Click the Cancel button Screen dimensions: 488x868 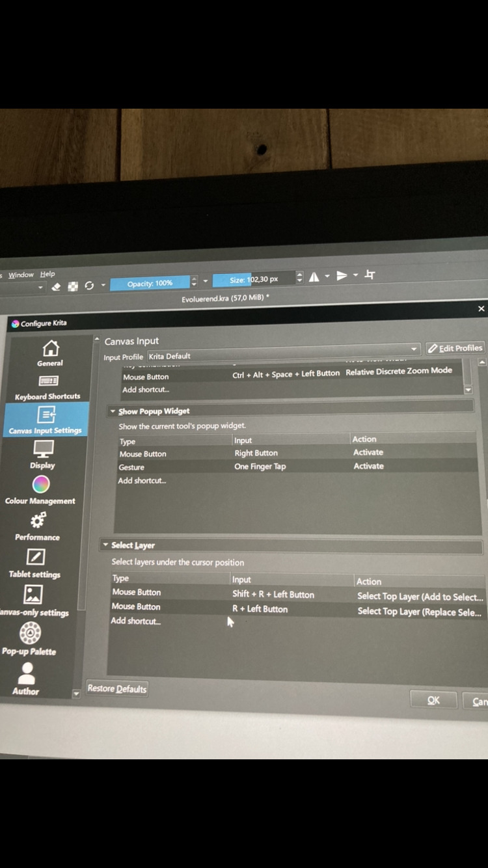[476, 701]
